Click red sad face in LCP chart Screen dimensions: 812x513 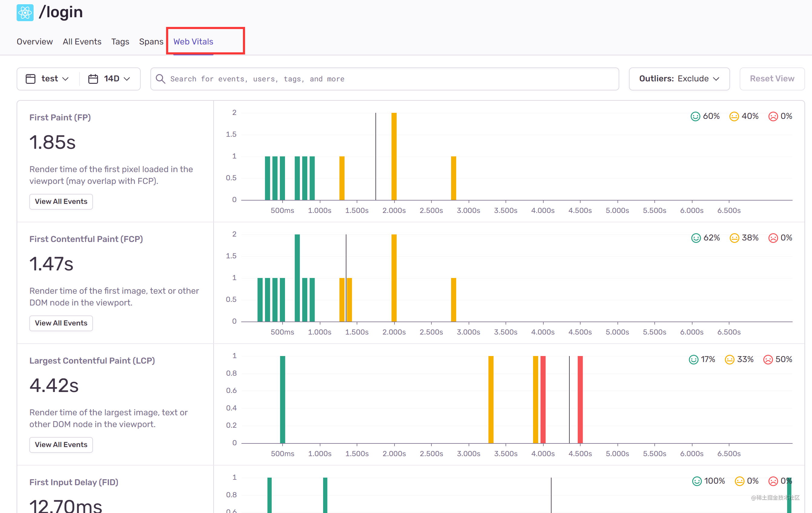(768, 360)
